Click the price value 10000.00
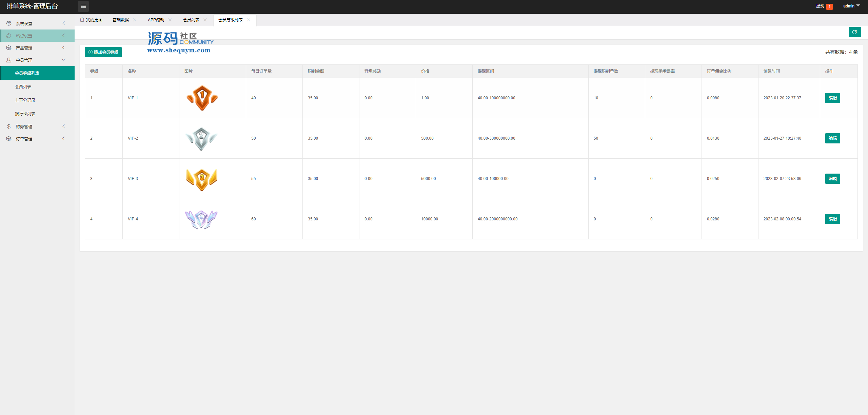 coord(430,219)
